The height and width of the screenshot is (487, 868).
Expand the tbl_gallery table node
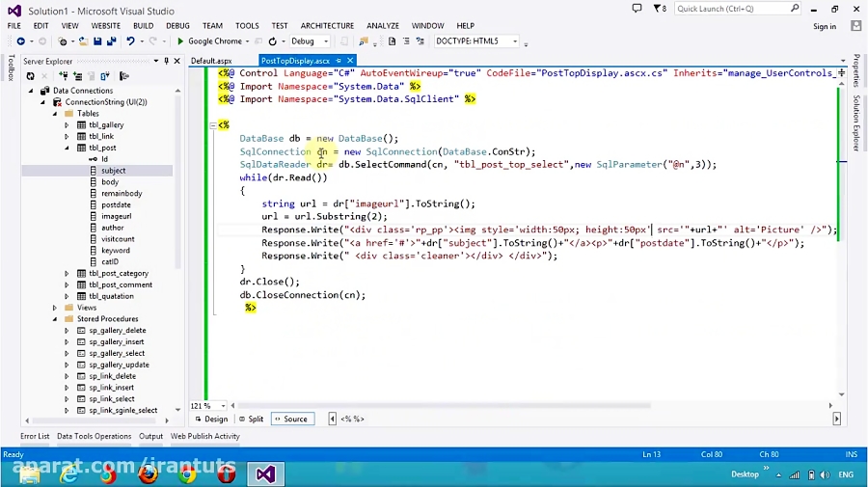point(67,124)
